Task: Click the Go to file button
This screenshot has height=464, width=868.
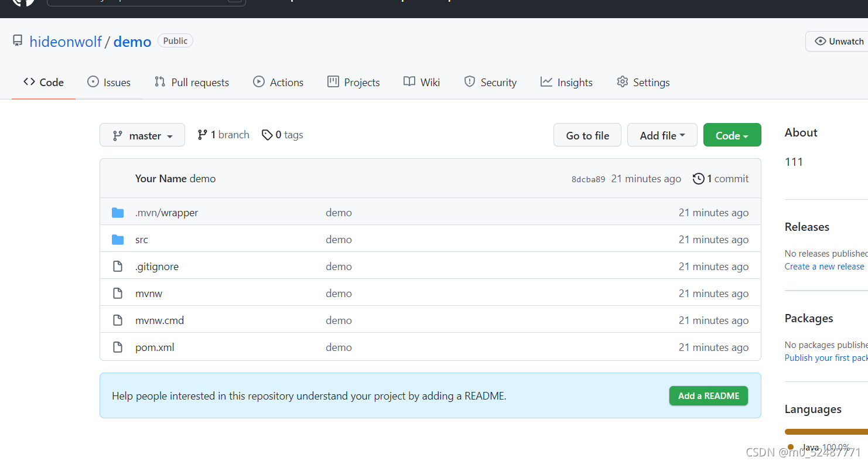Action: tap(587, 135)
